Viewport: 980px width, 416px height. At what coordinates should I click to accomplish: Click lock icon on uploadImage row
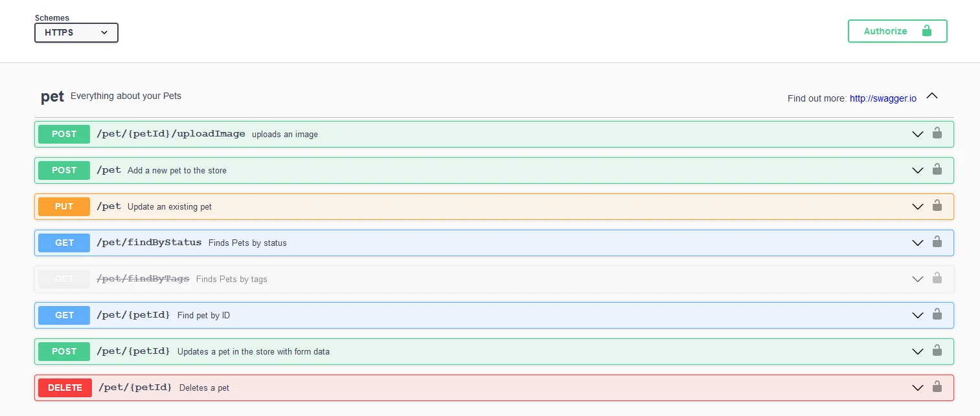pos(937,133)
